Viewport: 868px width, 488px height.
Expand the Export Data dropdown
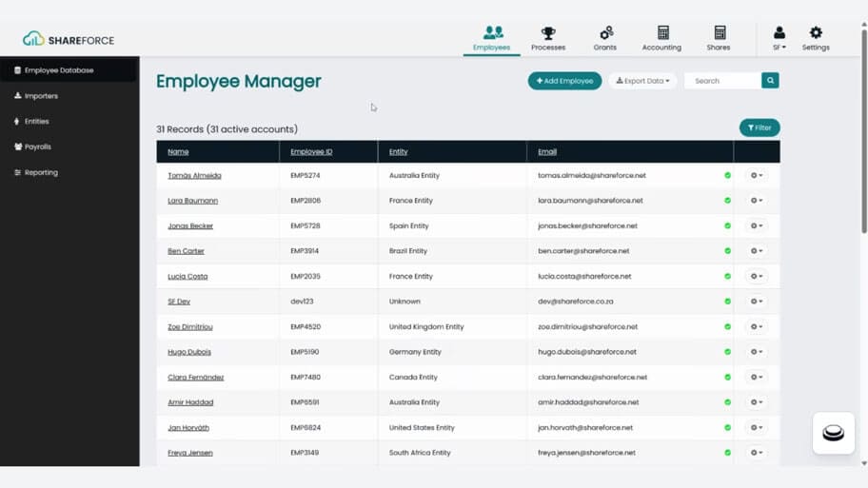642,81
